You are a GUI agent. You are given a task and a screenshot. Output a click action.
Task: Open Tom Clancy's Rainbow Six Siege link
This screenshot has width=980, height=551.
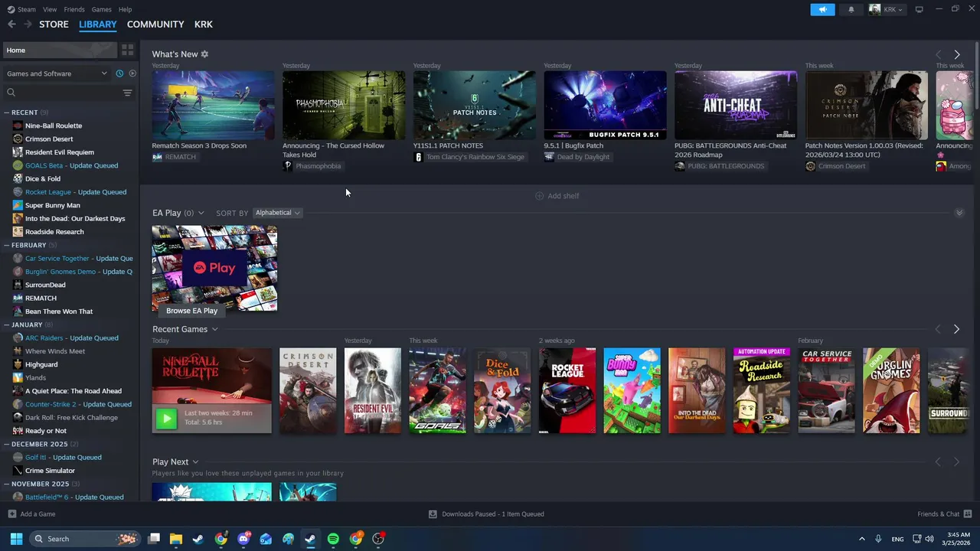[x=469, y=157]
